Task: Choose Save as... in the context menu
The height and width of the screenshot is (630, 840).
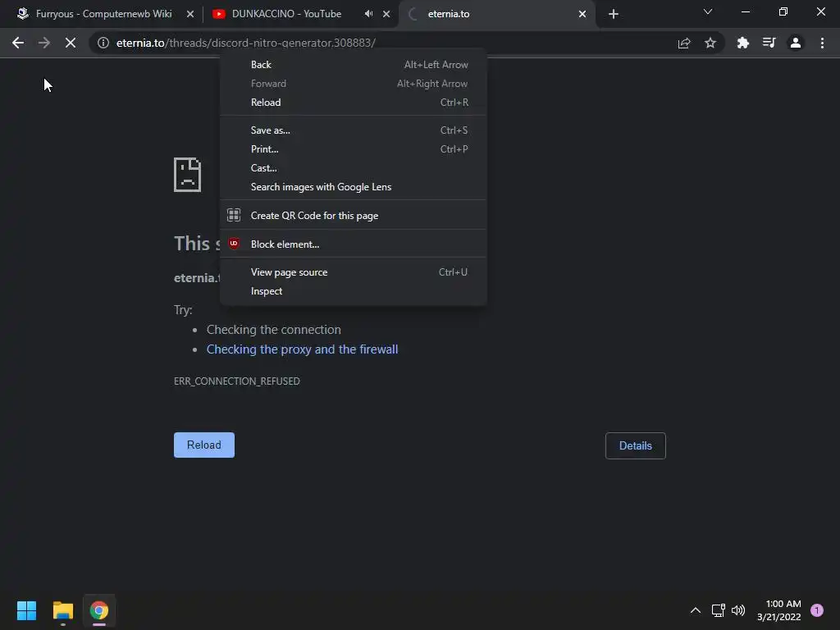Action: tap(353, 130)
